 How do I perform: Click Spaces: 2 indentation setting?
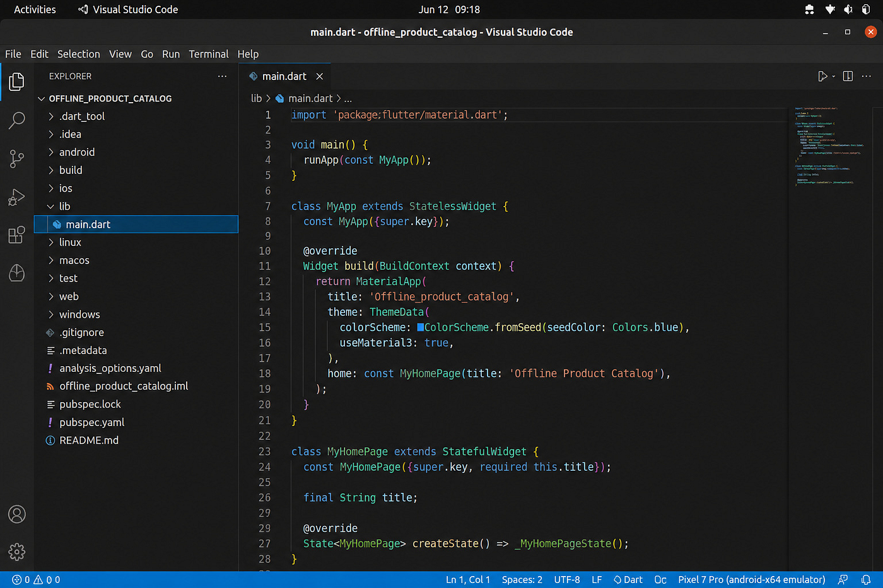coord(522,580)
